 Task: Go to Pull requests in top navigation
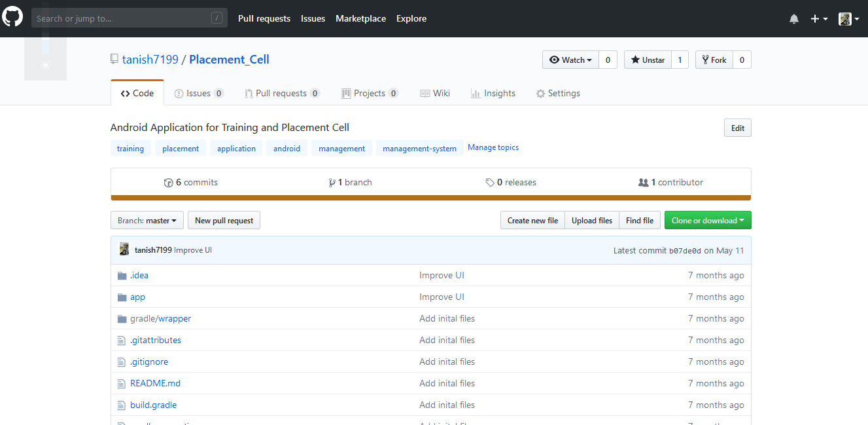tap(264, 18)
